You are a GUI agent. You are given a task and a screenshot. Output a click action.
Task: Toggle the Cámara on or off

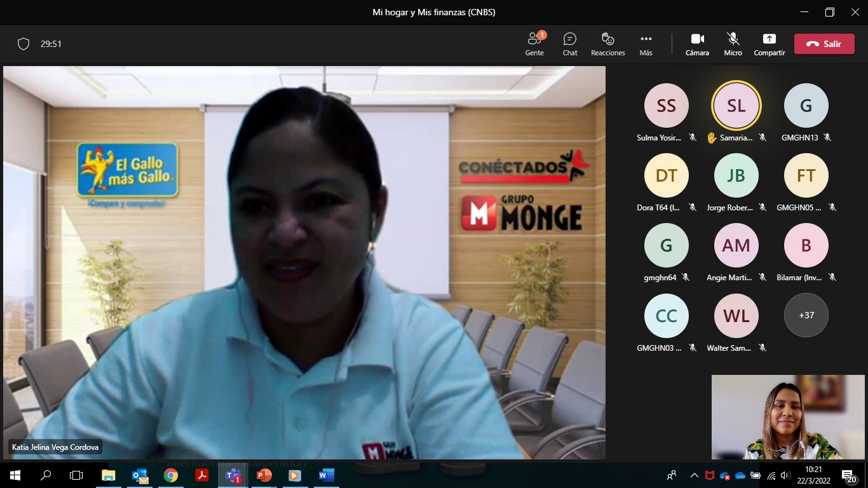coord(697,44)
